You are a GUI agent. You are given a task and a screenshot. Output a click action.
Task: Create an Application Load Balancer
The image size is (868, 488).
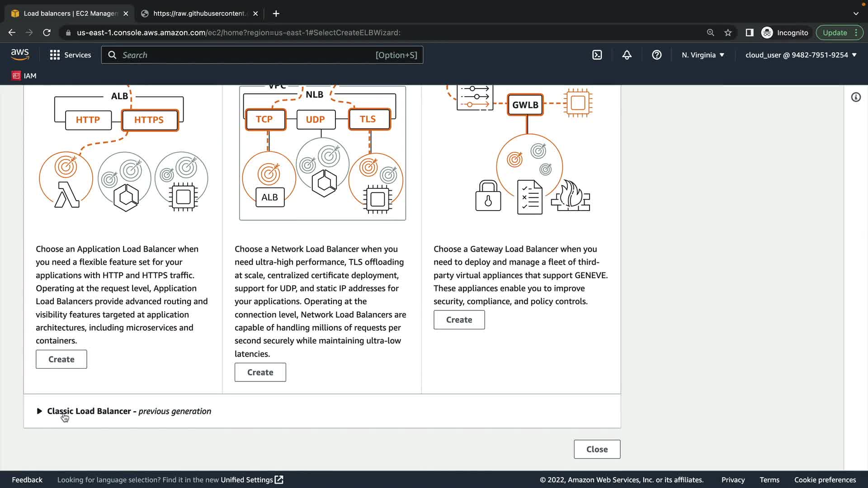tap(61, 359)
